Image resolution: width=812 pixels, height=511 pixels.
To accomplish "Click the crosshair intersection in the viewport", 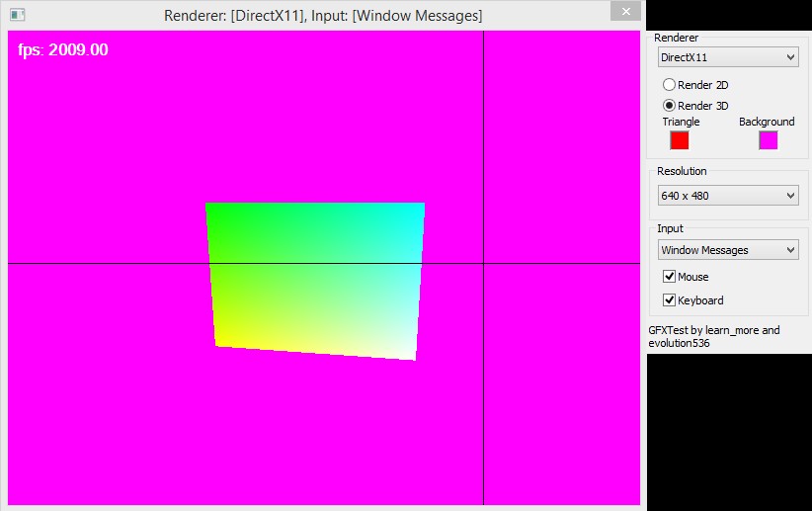I will click(483, 263).
